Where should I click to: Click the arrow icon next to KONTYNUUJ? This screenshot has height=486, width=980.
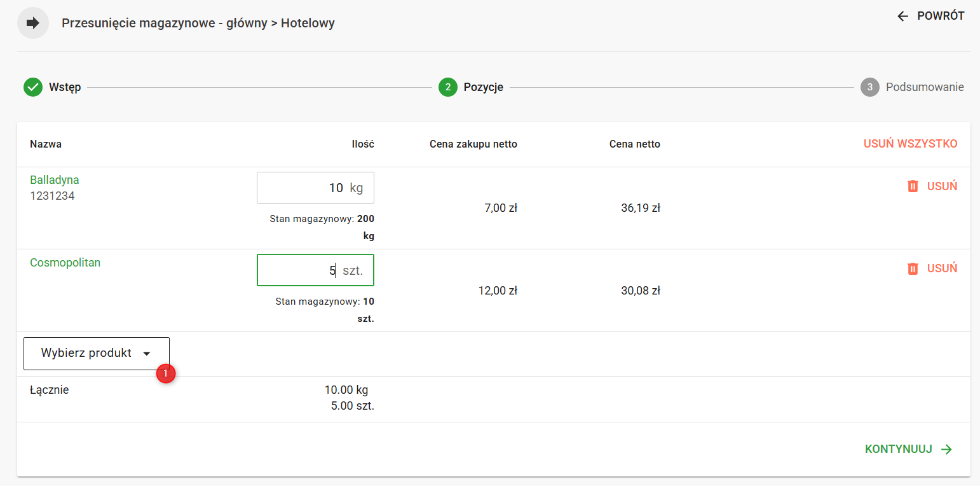[x=947, y=449]
